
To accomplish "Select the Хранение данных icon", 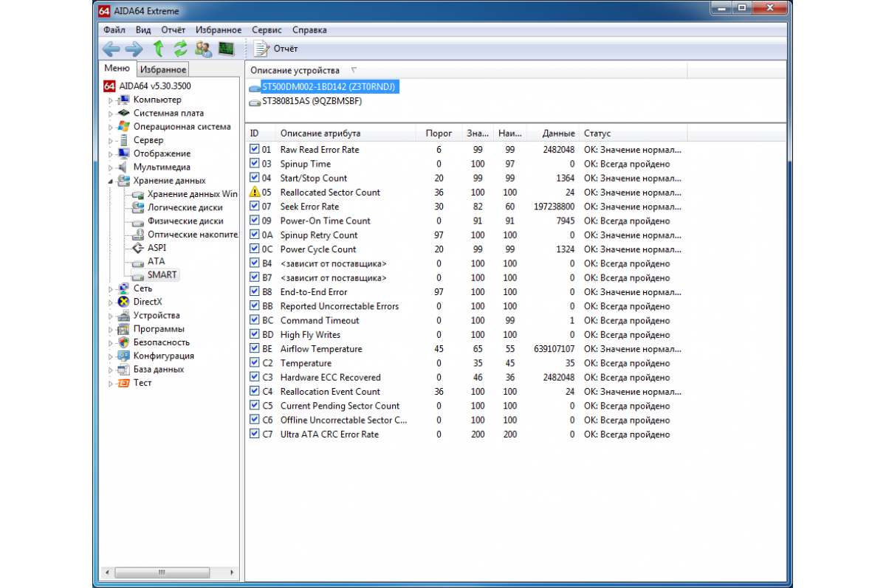I will tap(124, 180).
